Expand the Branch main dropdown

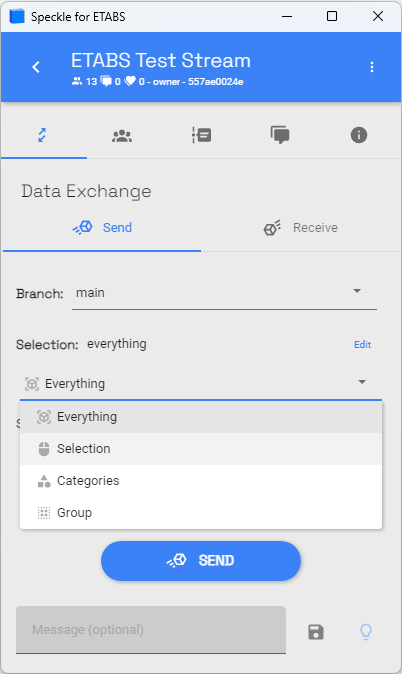click(224, 293)
